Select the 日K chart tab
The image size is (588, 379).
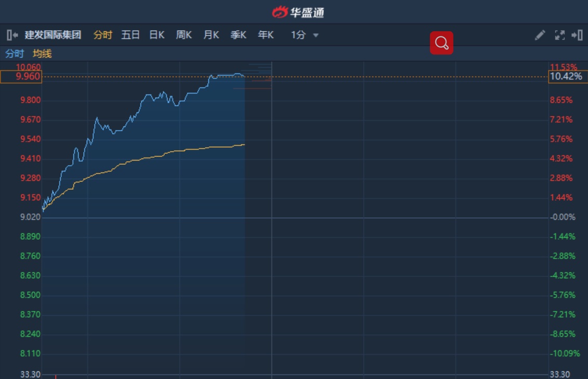(157, 35)
